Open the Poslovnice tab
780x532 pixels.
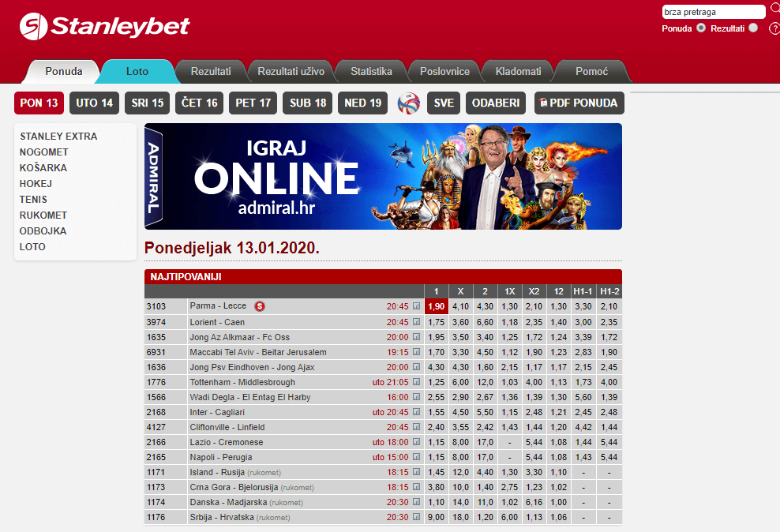click(x=444, y=72)
